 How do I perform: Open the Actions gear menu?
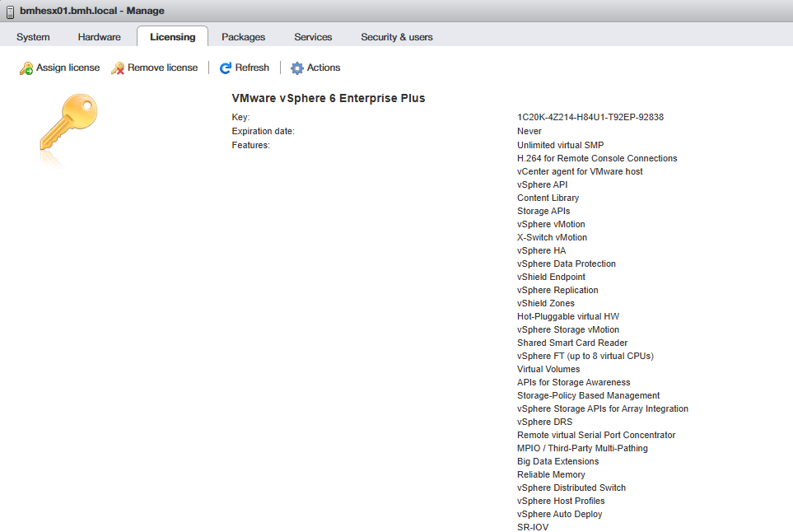point(297,68)
